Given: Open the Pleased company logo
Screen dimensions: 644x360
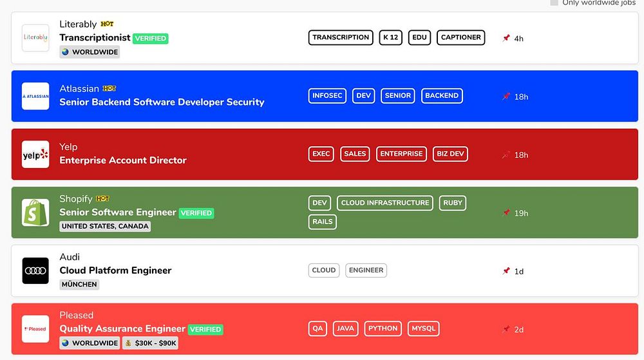Looking at the screenshot, I should 35,329.
